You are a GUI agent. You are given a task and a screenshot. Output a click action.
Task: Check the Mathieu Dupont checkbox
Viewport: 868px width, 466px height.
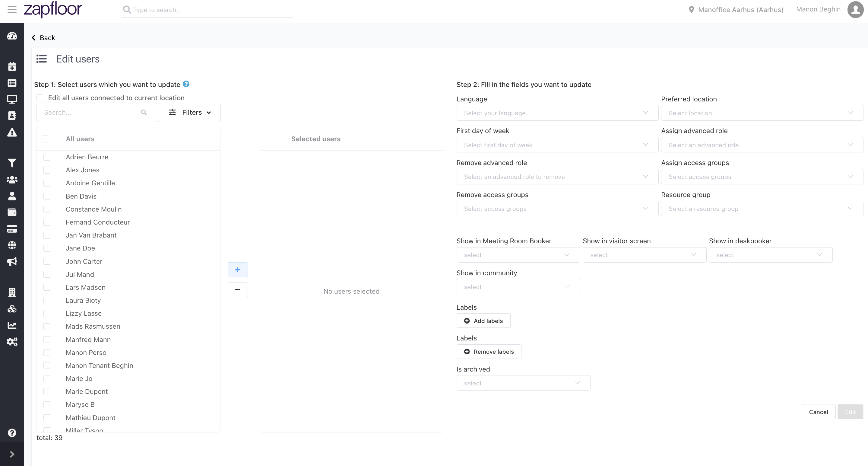point(47,418)
